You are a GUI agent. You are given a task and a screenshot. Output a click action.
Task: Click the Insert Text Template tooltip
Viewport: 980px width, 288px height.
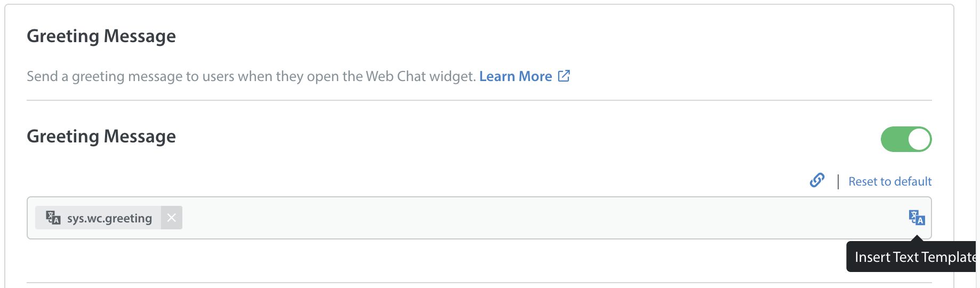pos(912,257)
